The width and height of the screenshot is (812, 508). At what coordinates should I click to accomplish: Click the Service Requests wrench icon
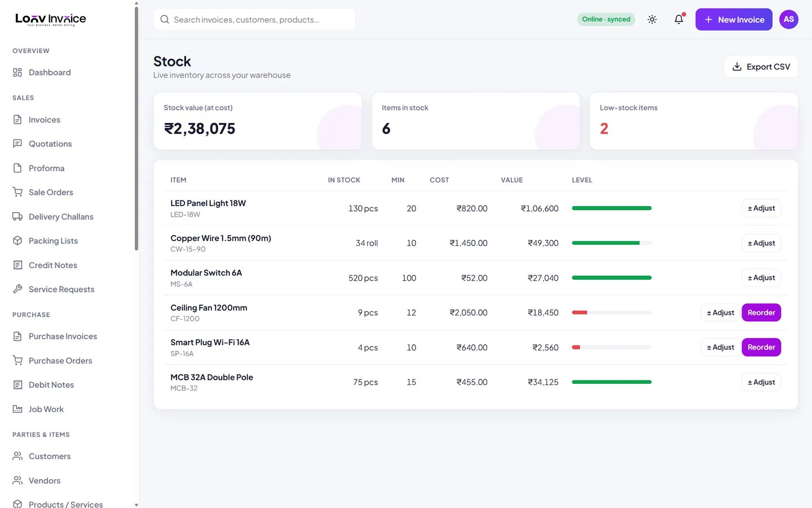click(x=17, y=289)
